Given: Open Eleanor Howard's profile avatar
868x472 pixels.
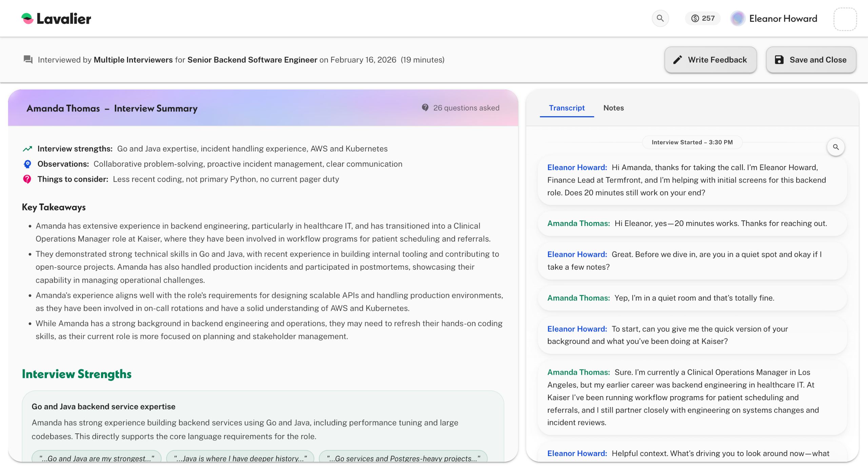Looking at the screenshot, I should 738,18.
